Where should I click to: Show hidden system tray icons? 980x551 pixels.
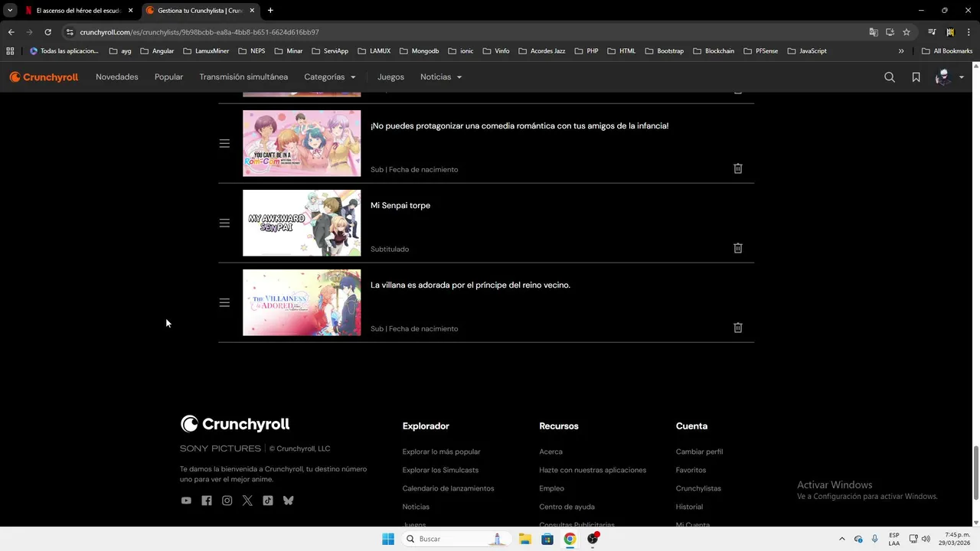tap(842, 539)
